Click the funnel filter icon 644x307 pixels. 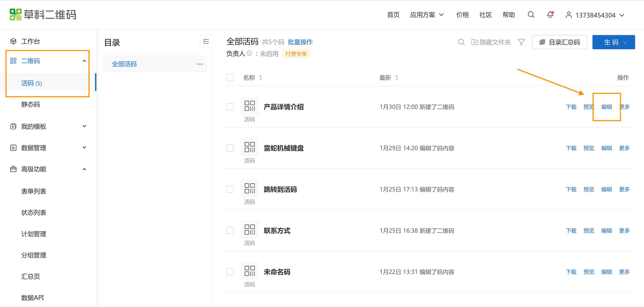pos(521,42)
